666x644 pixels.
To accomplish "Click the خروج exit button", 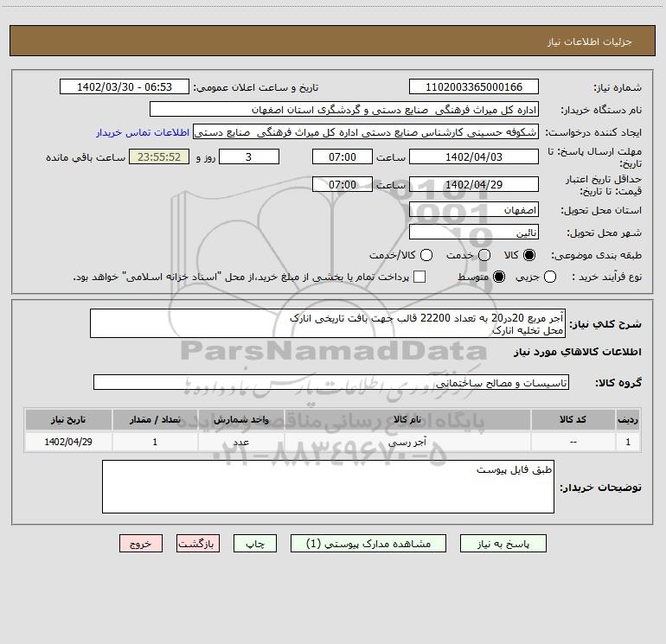I will tap(141, 544).
